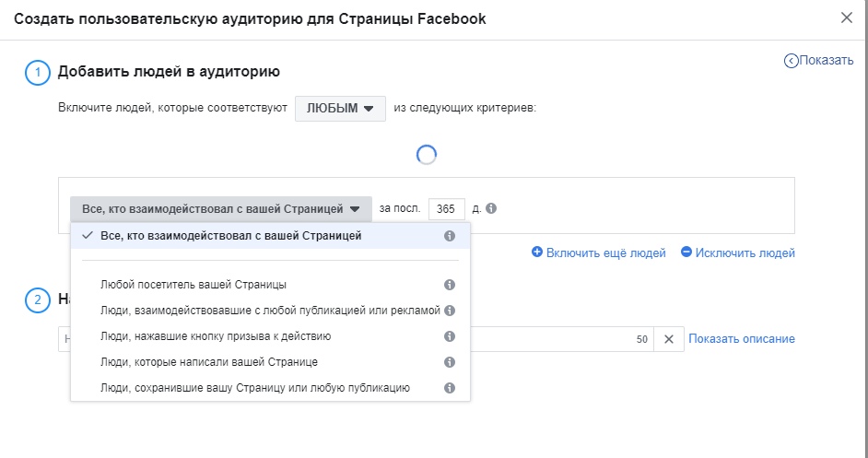Viewport: 868px width, 458px height.
Task: Click the minus icon of 'Исключить людей'
Action: pyautogui.click(x=686, y=252)
